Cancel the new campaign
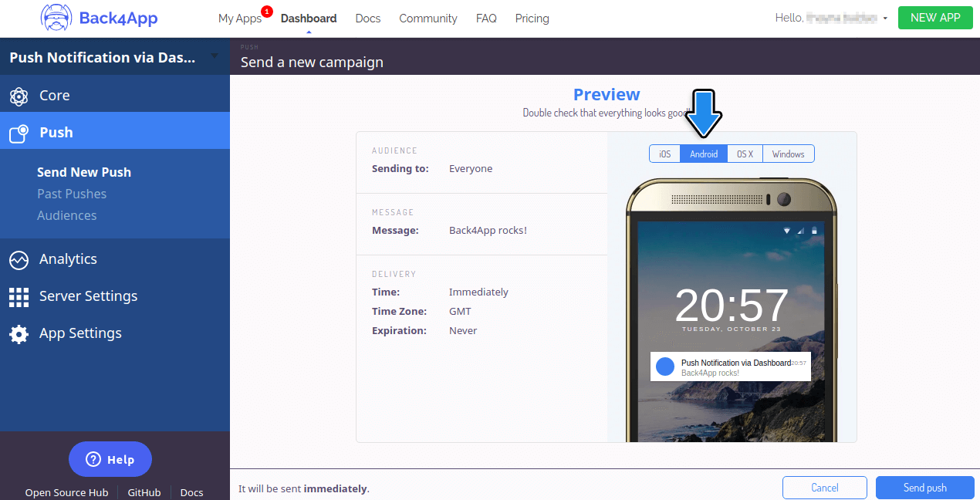 [x=824, y=488]
